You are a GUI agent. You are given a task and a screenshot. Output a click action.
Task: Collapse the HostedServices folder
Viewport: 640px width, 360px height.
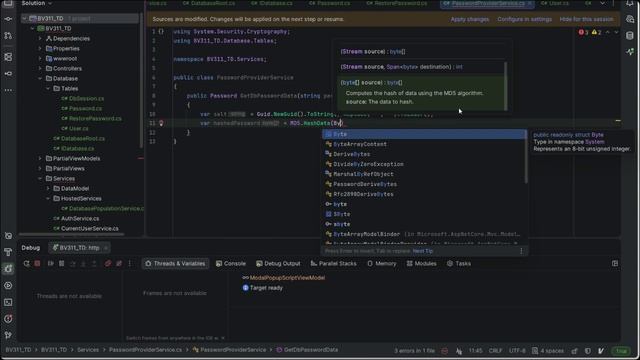point(48,198)
